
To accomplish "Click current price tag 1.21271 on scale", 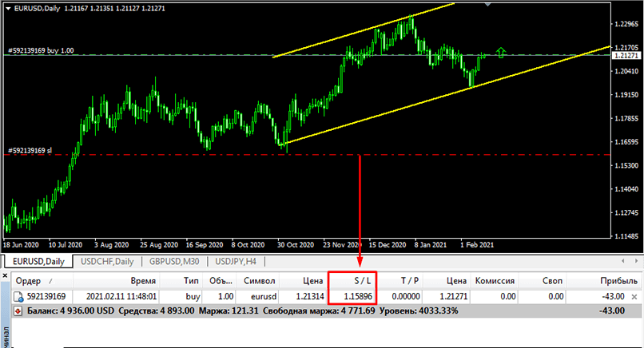I will pyautogui.click(x=626, y=55).
